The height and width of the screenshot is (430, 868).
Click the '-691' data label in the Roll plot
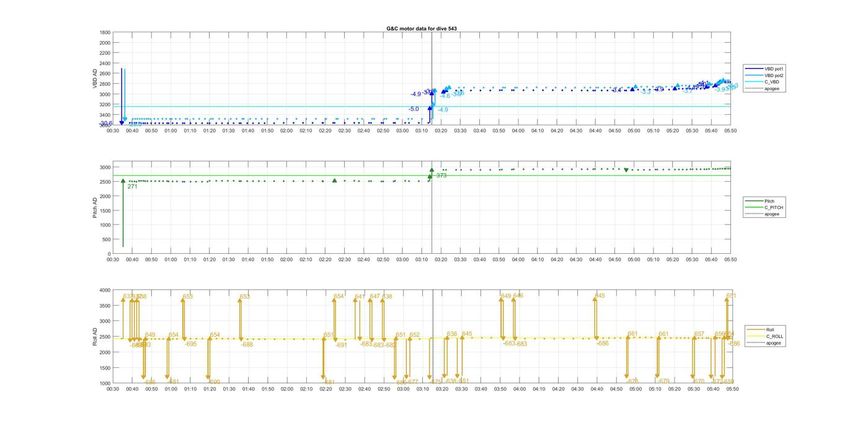point(341,345)
